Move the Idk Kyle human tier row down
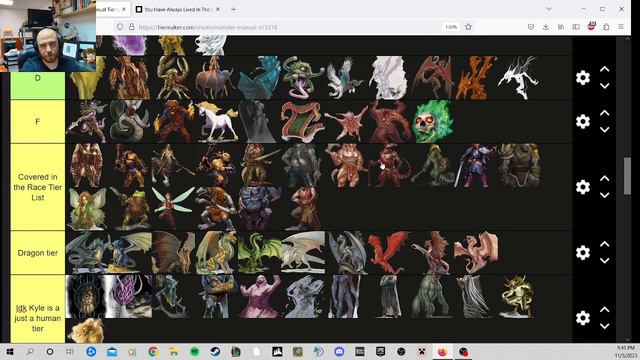This screenshot has width=640, height=360. pyautogui.click(x=604, y=326)
